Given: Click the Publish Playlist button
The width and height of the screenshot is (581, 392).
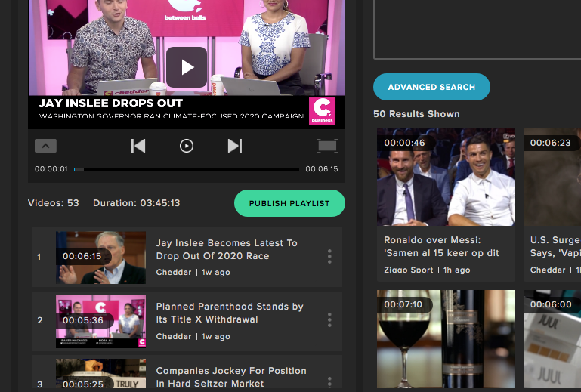Looking at the screenshot, I should 289,203.
